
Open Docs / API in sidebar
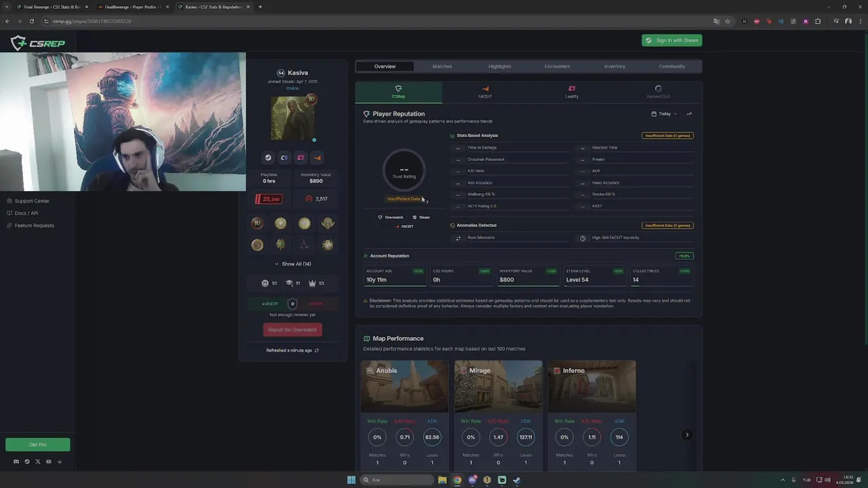22,213
